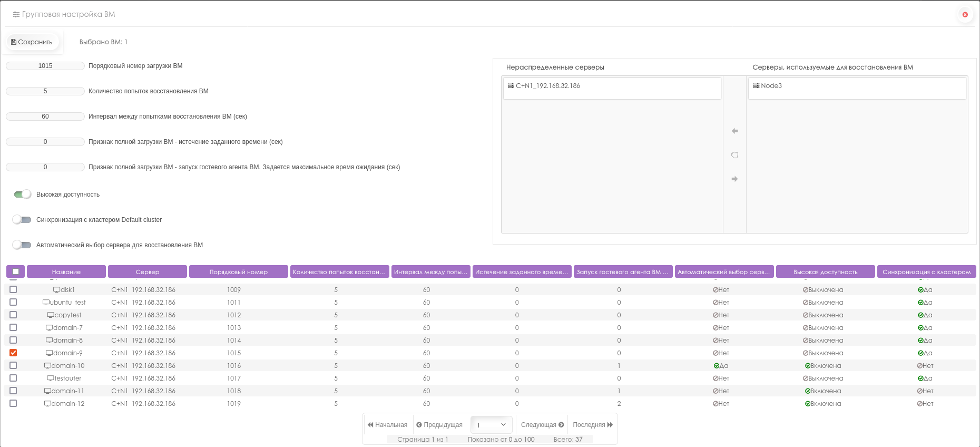Click the monitor icon next to domain-10

(47, 366)
